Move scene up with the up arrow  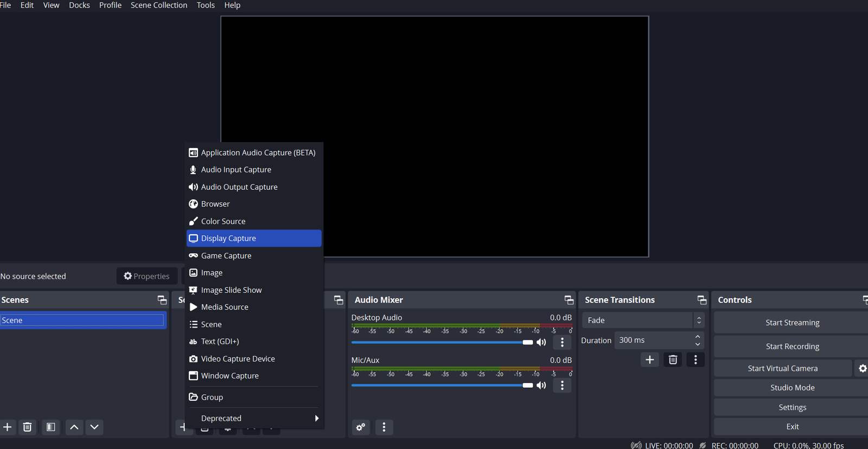(x=74, y=427)
